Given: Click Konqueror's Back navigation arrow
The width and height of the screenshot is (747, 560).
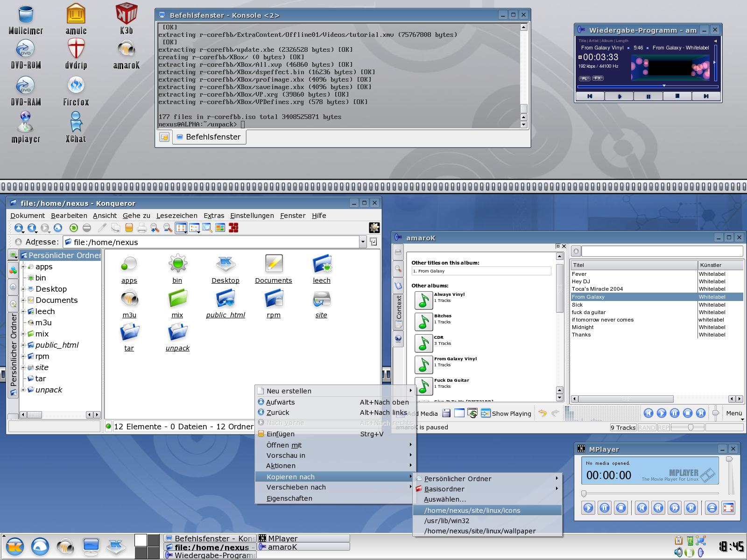Looking at the screenshot, I should click(32, 228).
